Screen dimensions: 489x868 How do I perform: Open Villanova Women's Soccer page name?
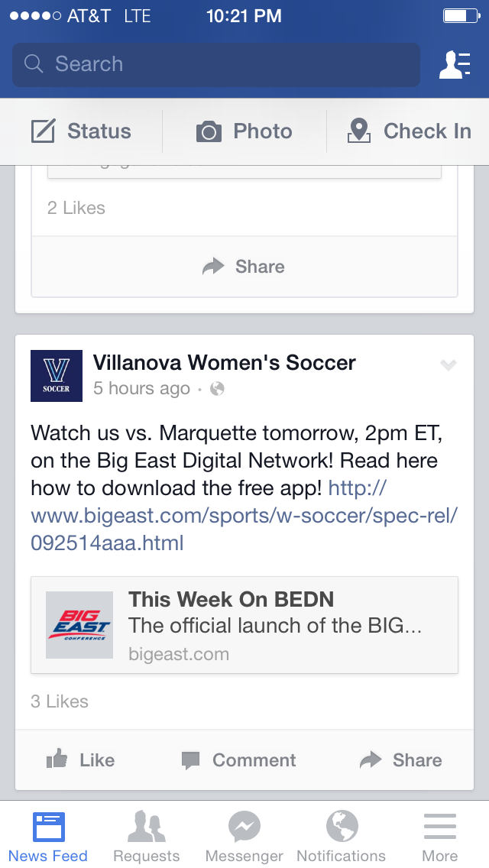[224, 362]
